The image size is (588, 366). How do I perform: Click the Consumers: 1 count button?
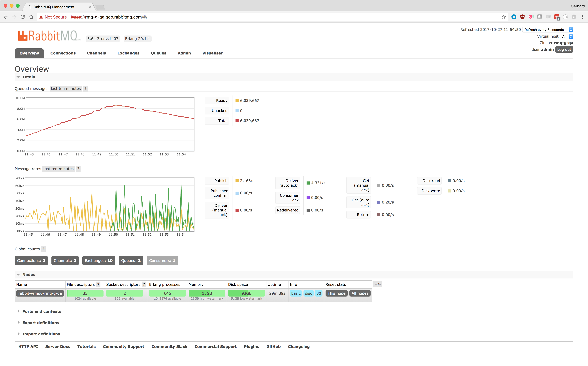162,260
